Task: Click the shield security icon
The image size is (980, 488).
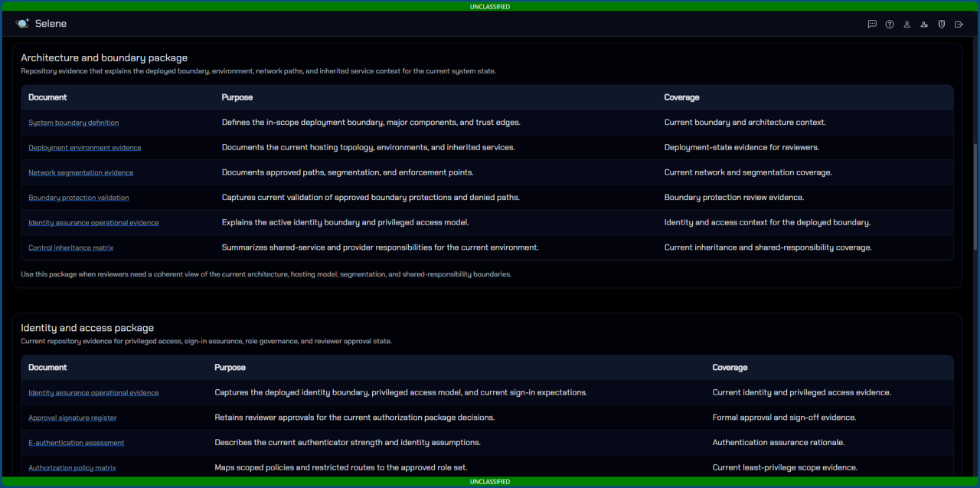Action: click(942, 25)
